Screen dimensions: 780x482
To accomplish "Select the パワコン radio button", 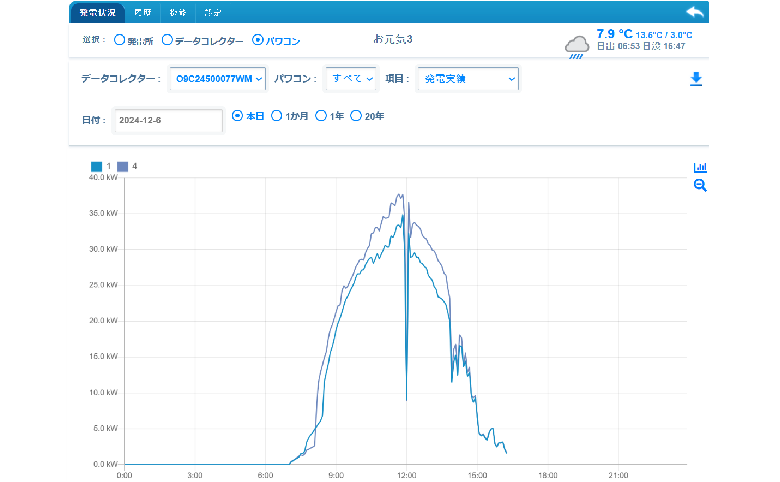I will point(258,41).
